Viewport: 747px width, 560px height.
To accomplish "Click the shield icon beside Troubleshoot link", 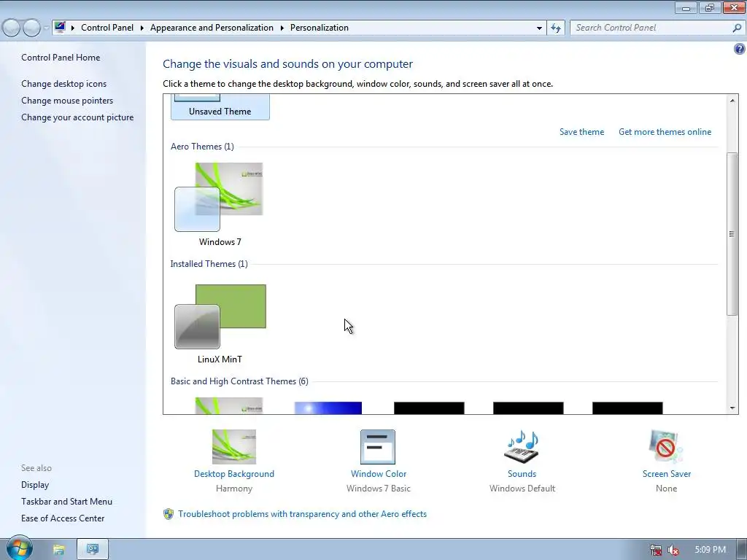I will (169, 514).
